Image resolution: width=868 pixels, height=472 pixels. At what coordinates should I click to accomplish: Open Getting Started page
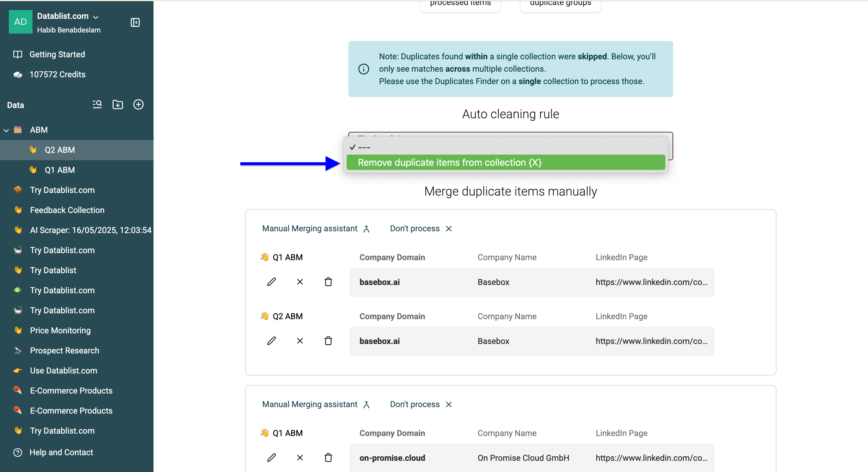pyautogui.click(x=57, y=54)
